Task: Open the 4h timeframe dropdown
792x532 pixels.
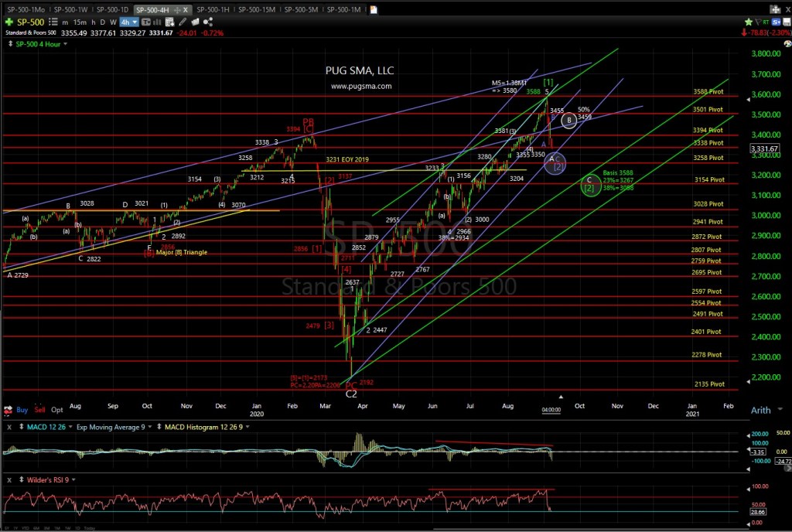Action: click(129, 22)
